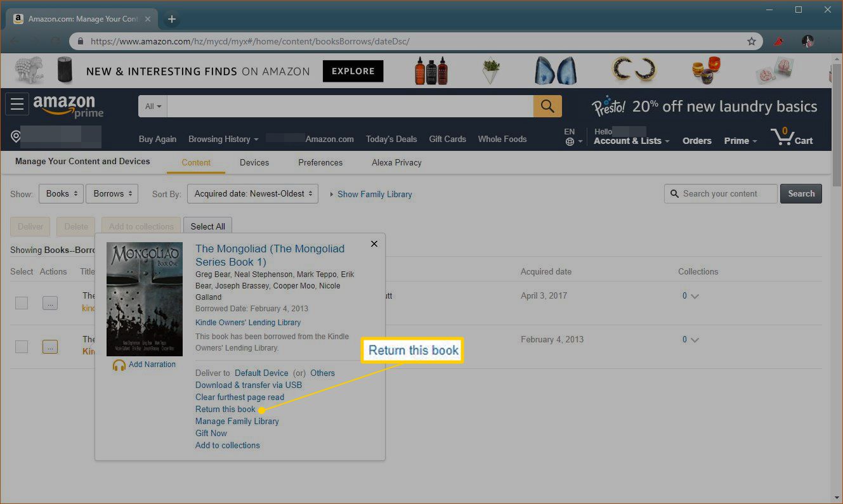Click the Select All button
Image resolution: width=843 pixels, height=504 pixels.
coord(207,226)
